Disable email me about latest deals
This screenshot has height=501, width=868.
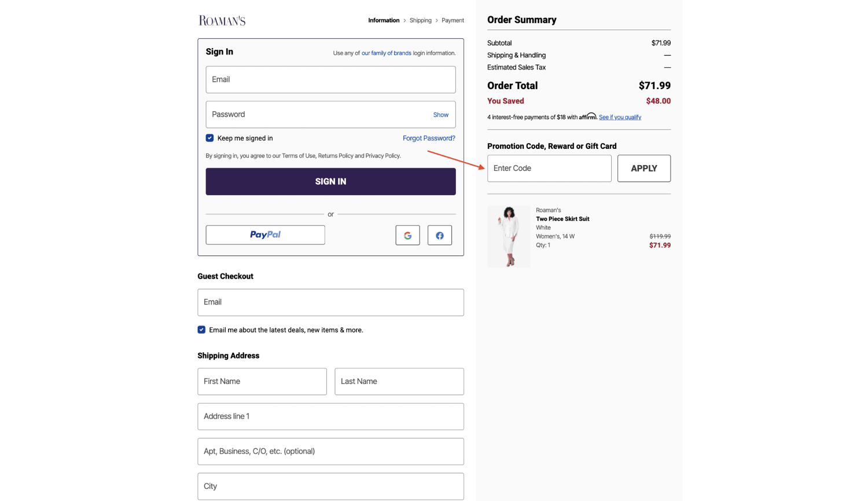coord(201,330)
